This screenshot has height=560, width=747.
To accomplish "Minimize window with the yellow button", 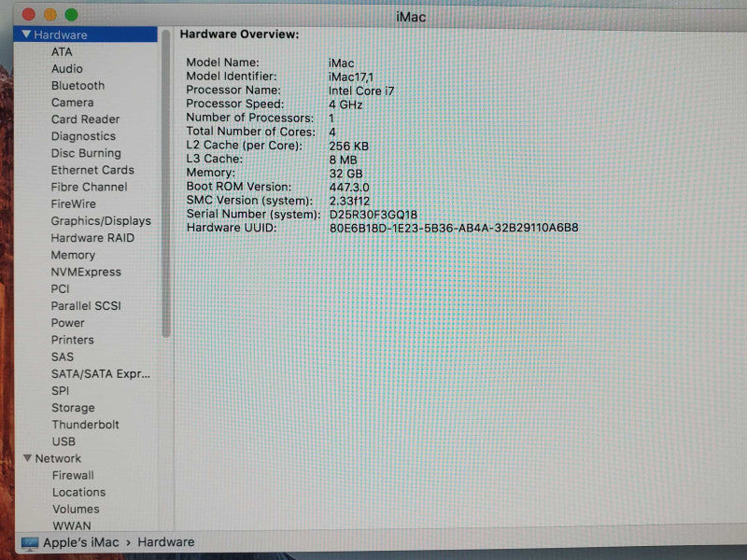I will click(x=50, y=15).
